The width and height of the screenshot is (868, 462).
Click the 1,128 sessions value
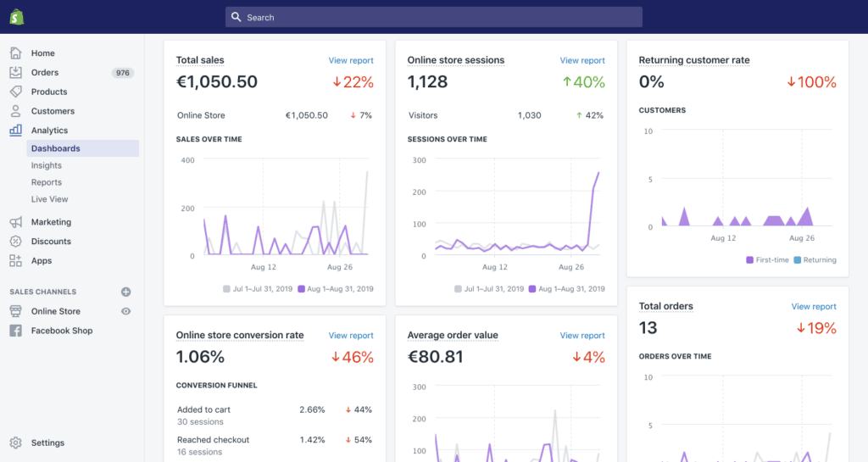[427, 82]
